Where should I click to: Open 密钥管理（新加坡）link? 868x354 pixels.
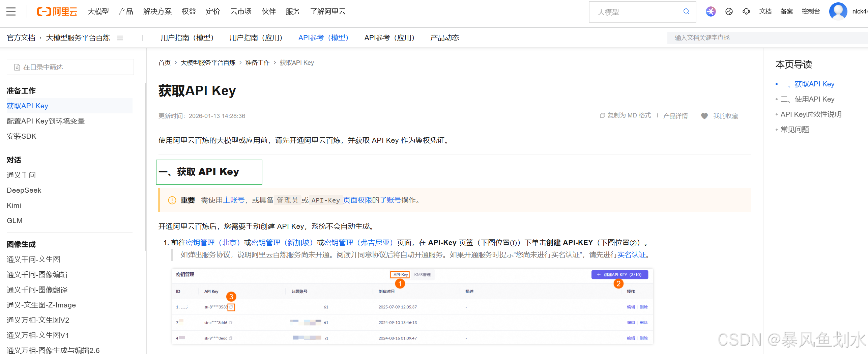click(x=282, y=243)
